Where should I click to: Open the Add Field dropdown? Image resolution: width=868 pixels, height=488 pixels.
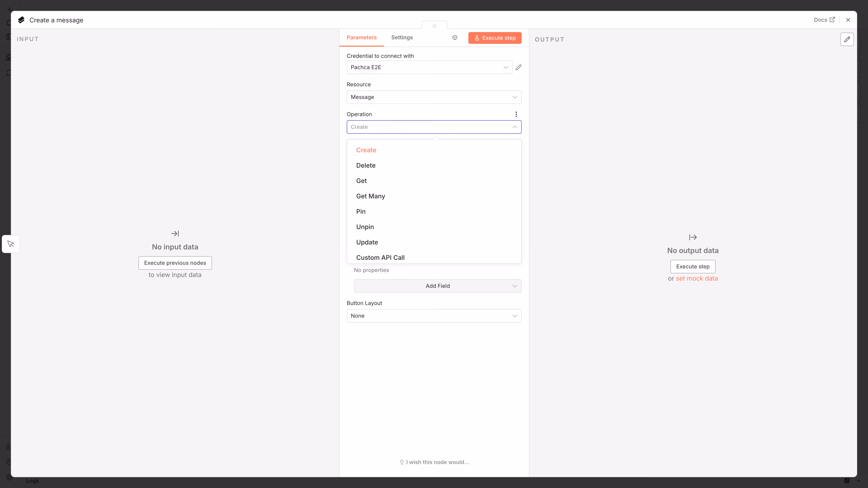(437, 286)
